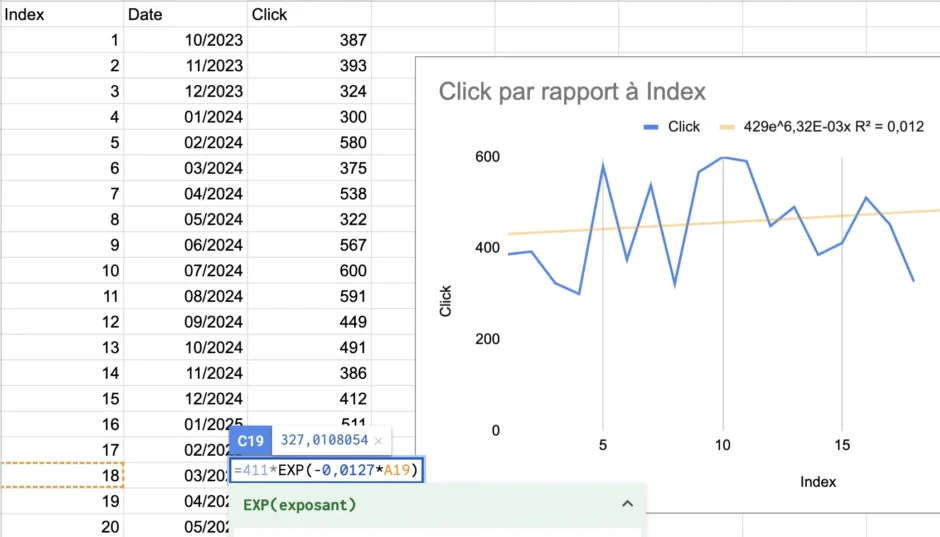Click the 10 horizontal axis label
The width and height of the screenshot is (940, 537).
pyautogui.click(x=722, y=445)
